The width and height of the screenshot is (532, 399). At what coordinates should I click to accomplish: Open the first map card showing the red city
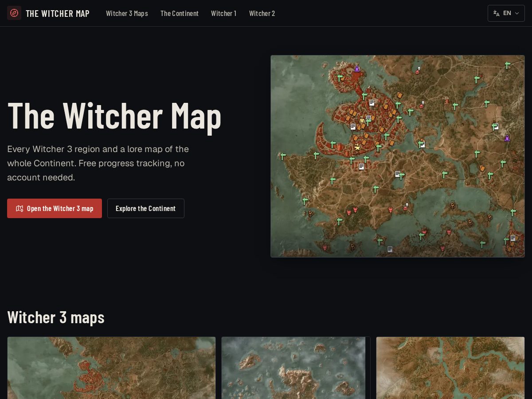(111, 368)
